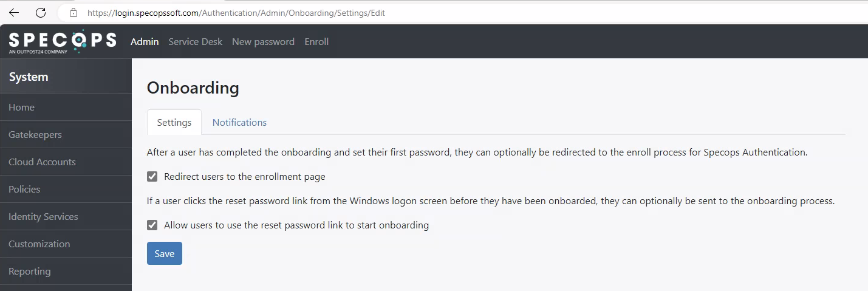Click the browser reload icon

[41, 13]
